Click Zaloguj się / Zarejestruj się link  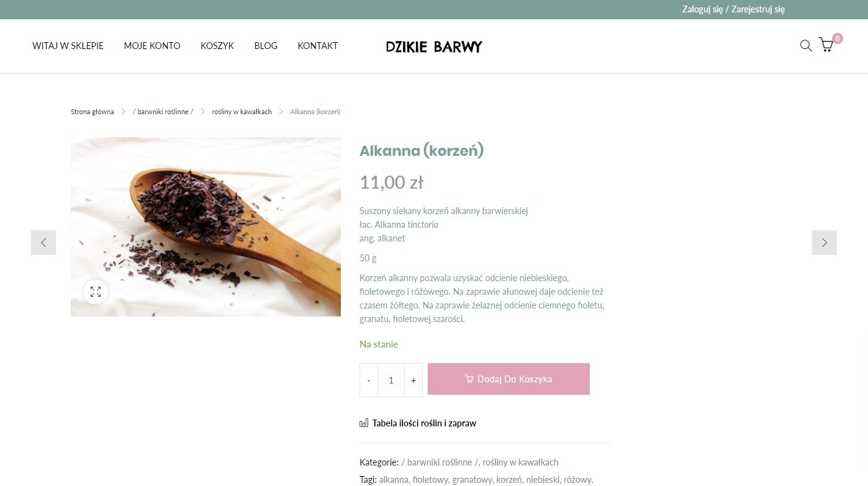[733, 9]
